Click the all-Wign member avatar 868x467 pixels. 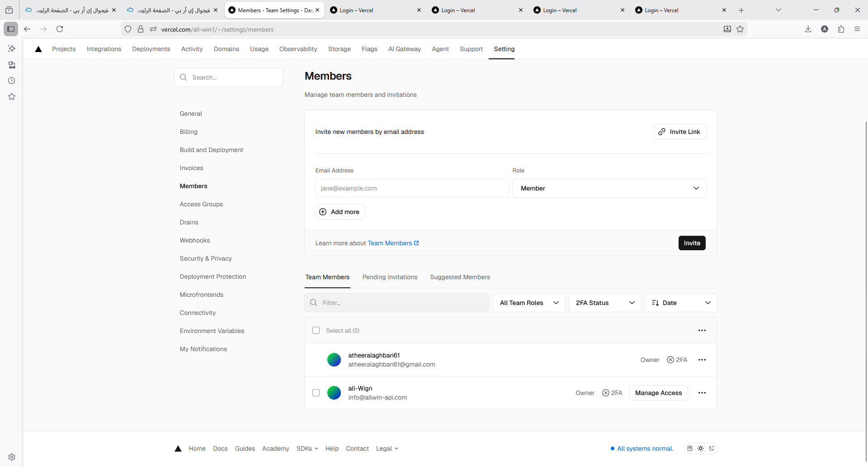point(334,393)
